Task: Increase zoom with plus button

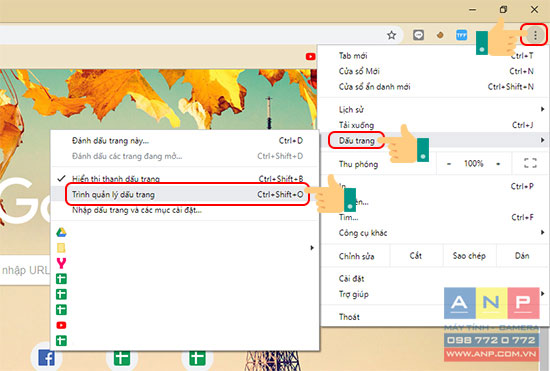Action: click(x=498, y=164)
